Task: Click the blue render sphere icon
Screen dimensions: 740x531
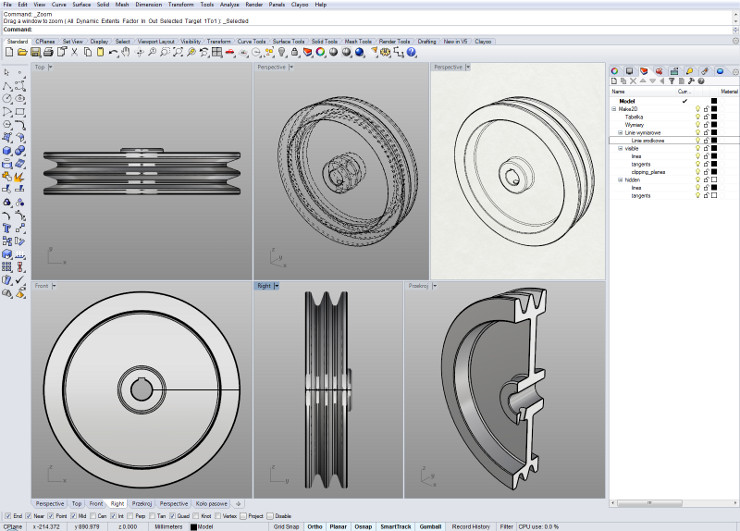Action: (x=360, y=52)
